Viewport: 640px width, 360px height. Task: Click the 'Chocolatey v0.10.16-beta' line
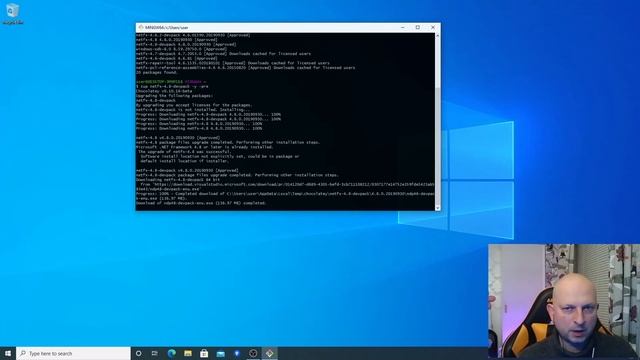tap(164, 91)
